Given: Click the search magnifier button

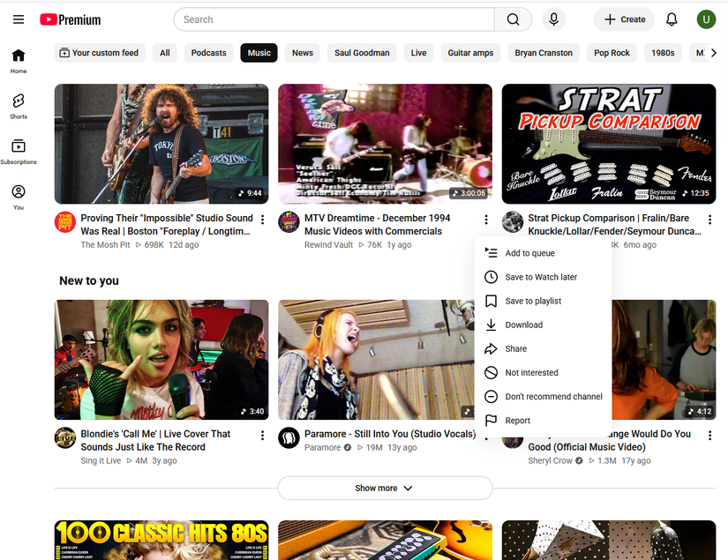Looking at the screenshot, I should pyautogui.click(x=513, y=19).
